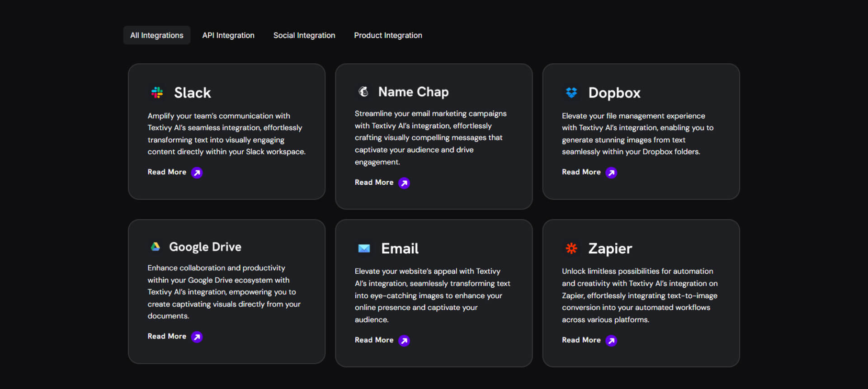Open Read More link in Zapier card
The height and width of the screenshot is (389, 868).
coord(581,340)
